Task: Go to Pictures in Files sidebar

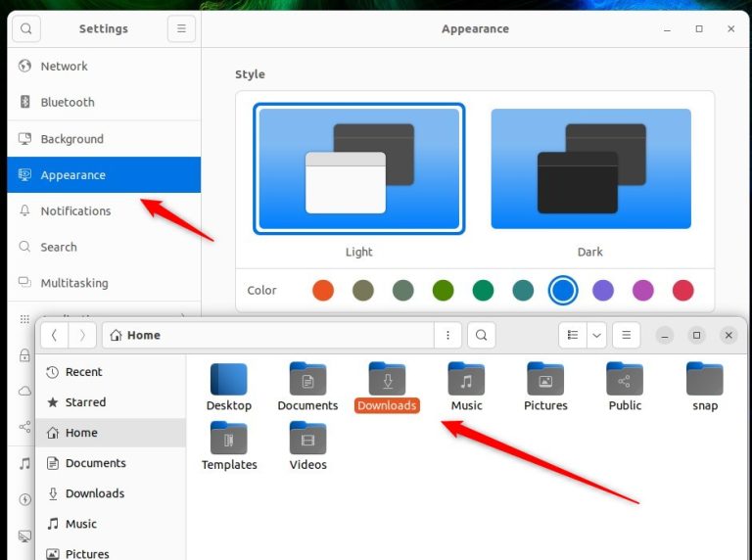Action: tap(112, 553)
